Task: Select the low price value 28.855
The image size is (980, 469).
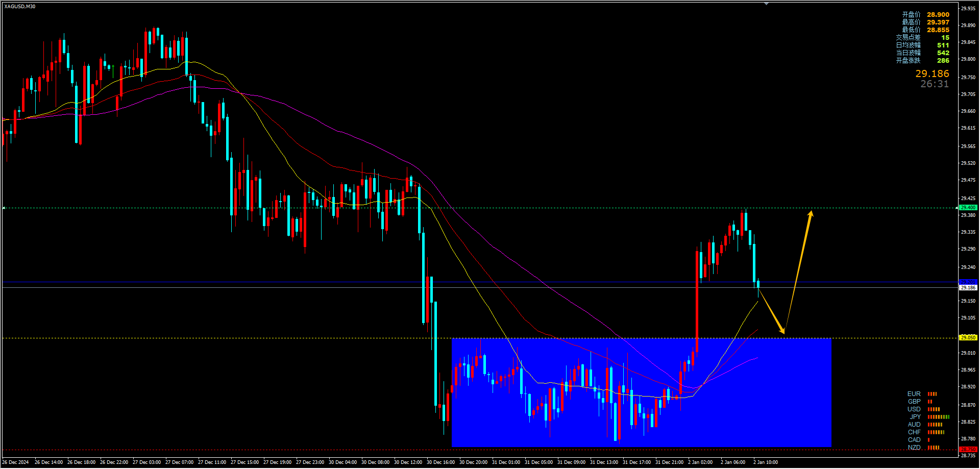Action: pos(938,30)
